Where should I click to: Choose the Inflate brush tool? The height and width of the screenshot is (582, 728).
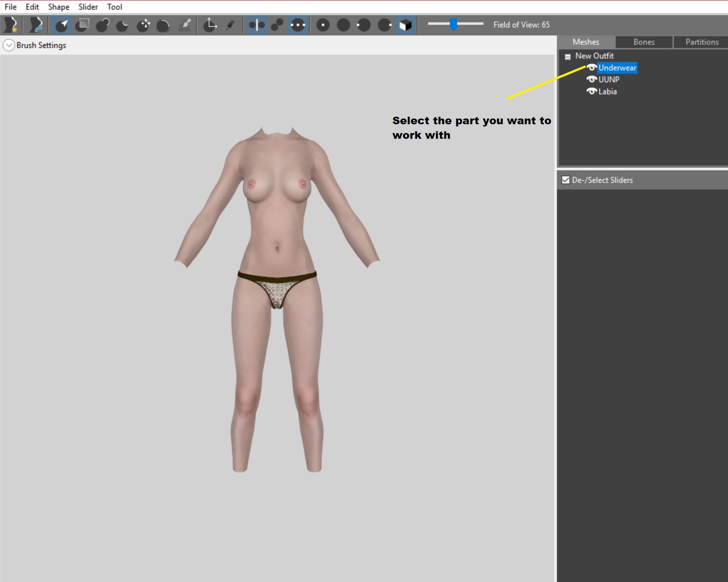click(x=103, y=25)
